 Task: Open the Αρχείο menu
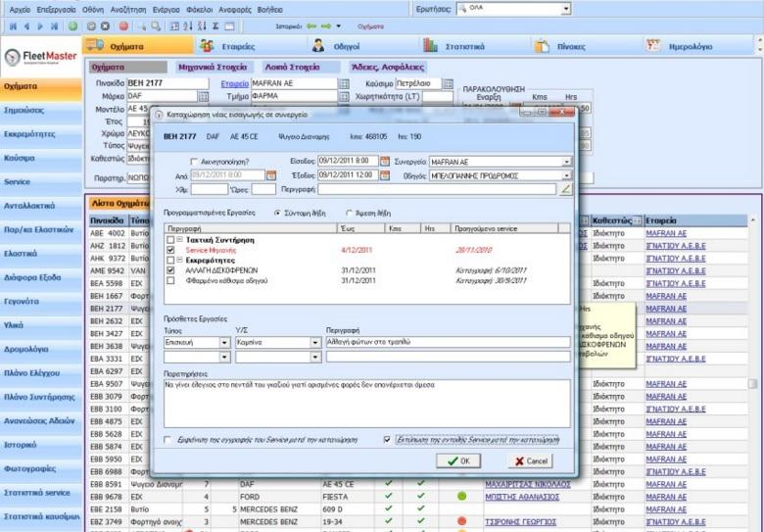pos(20,9)
